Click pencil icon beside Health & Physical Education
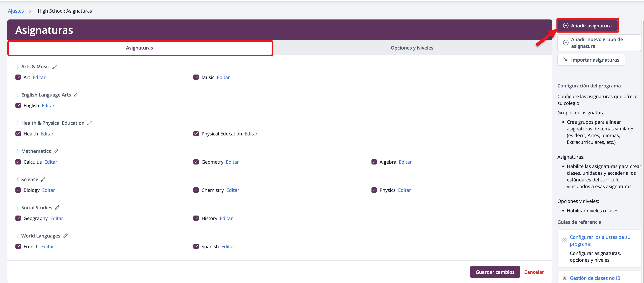 click(x=90, y=123)
